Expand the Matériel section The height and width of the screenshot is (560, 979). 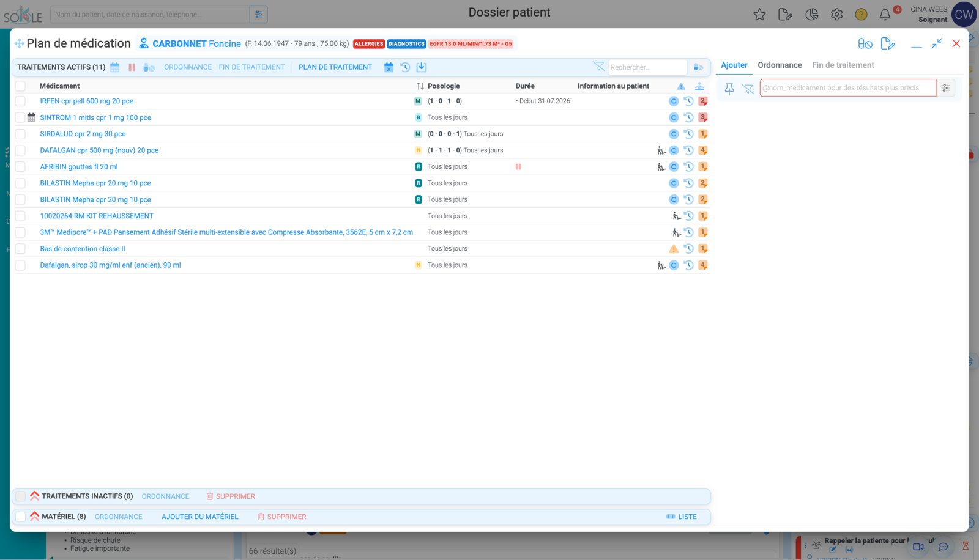(x=35, y=517)
